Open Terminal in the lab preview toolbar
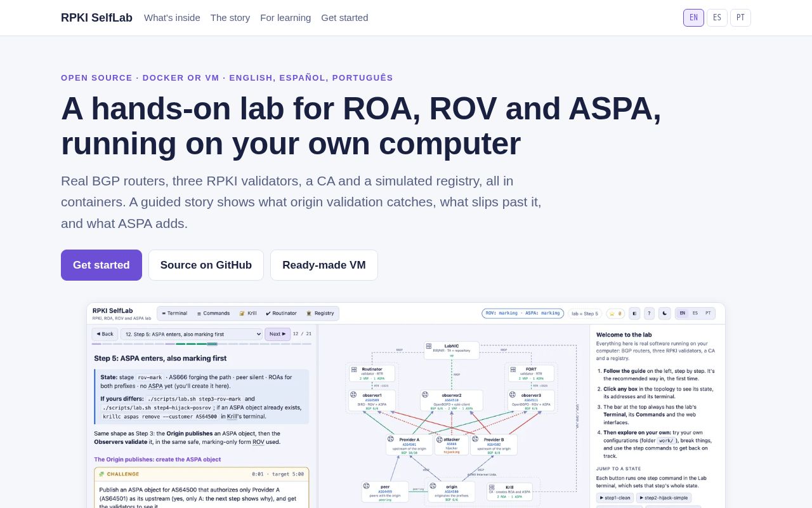812x508 pixels. (174, 313)
